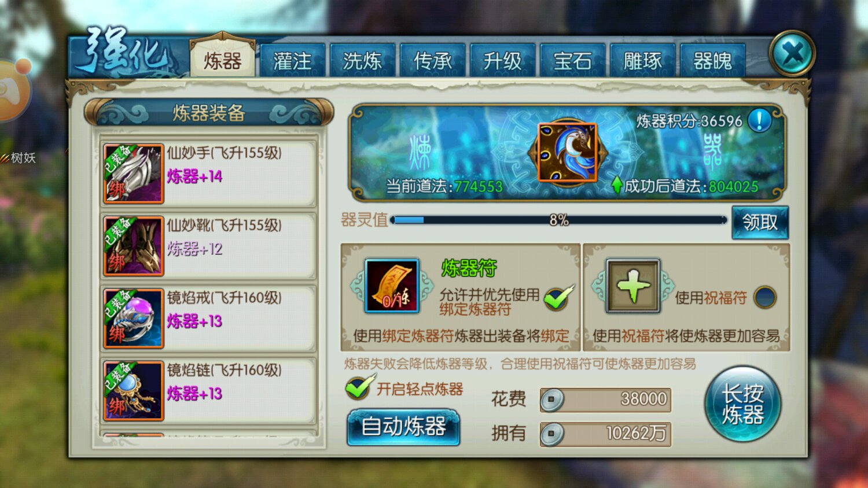Select 镜焰链 necklace equipment icon
Screen dimensions: 868x488
coord(134,391)
